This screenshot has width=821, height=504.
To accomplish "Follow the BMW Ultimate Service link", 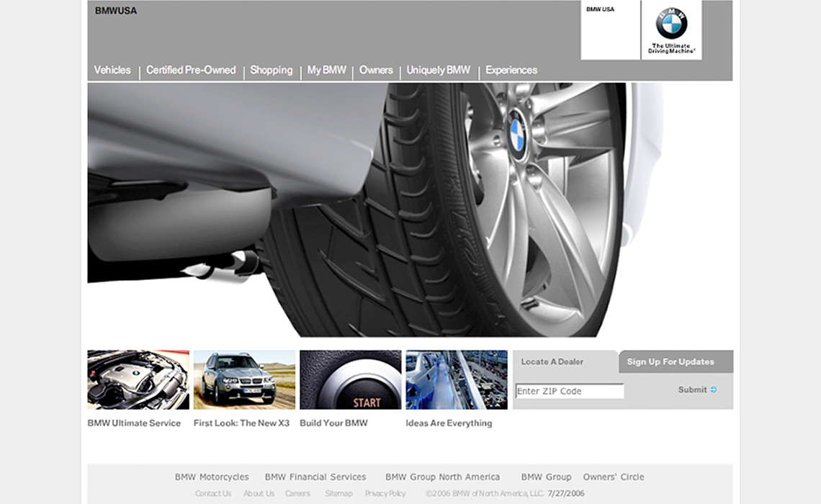I will click(x=134, y=423).
